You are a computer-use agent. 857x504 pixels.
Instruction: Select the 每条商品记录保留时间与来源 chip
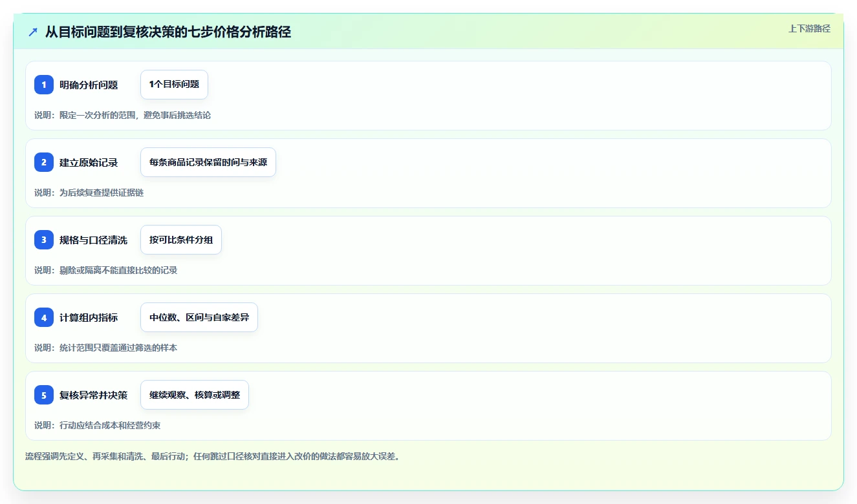[208, 162]
